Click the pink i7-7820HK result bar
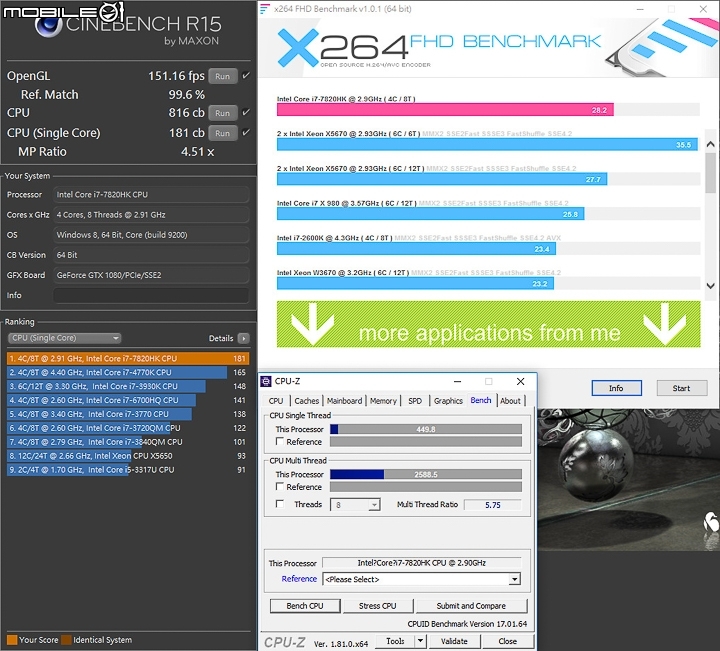This screenshot has width=720, height=651. [x=445, y=110]
